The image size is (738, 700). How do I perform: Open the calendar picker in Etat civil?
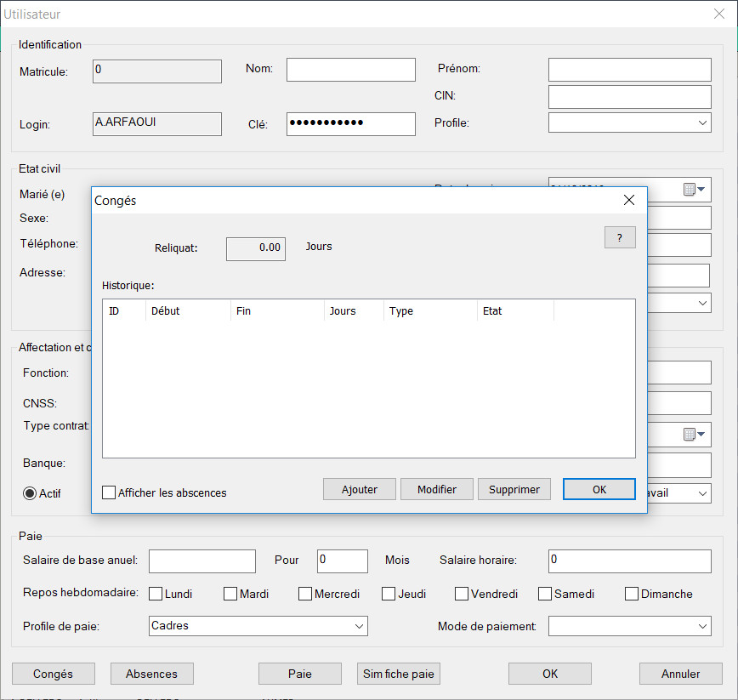(x=695, y=190)
